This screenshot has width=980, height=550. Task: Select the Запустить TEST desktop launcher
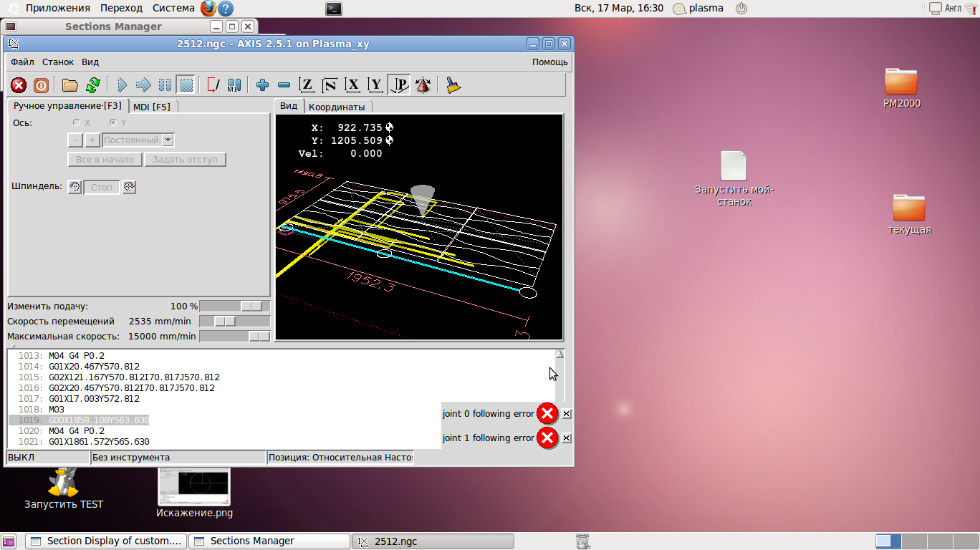point(64,489)
